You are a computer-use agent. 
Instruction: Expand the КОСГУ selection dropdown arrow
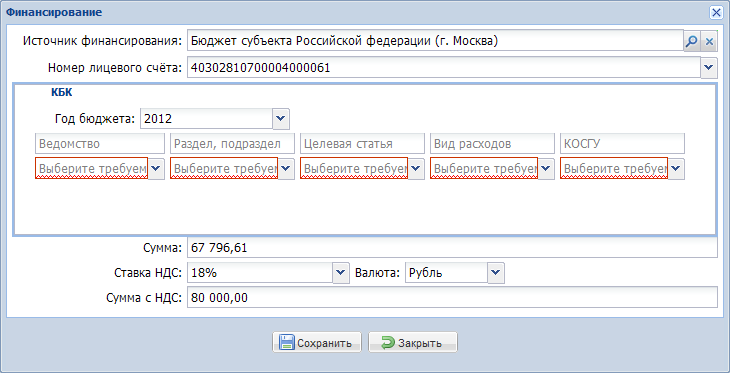(x=676, y=169)
